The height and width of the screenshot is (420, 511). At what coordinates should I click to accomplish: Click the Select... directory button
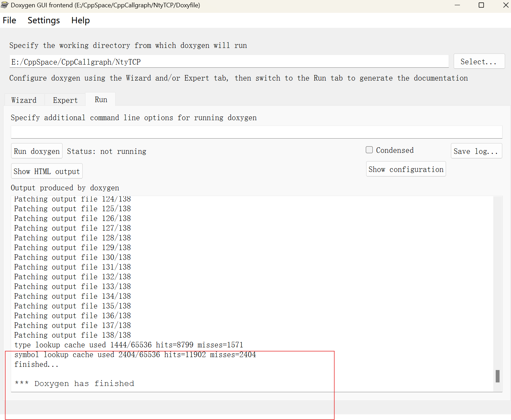[x=479, y=61]
